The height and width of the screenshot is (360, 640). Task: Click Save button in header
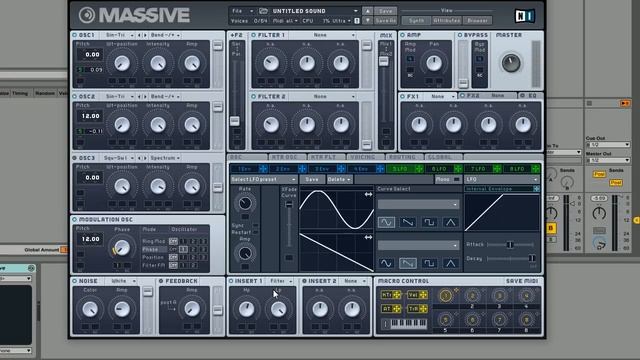click(x=385, y=11)
